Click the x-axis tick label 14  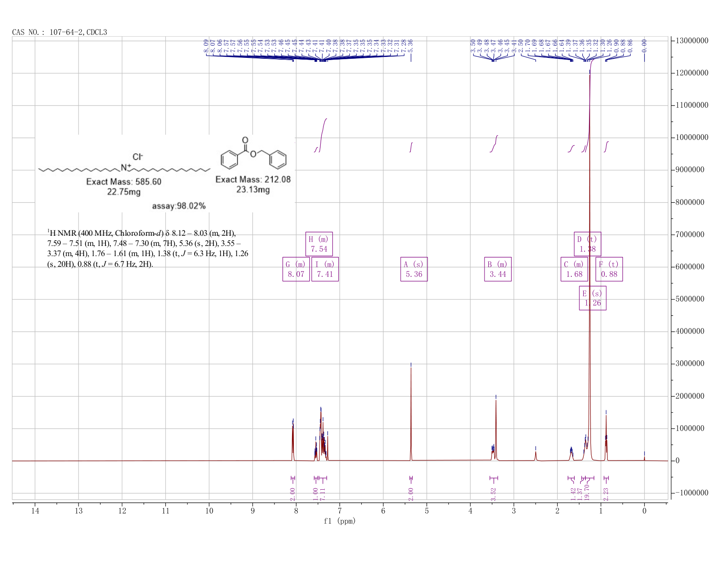coord(35,511)
